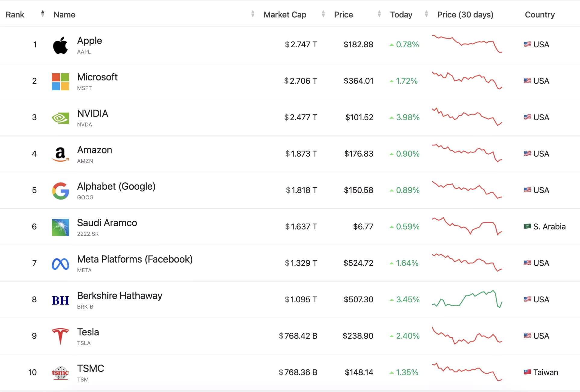This screenshot has width=580, height=392.
Task: Click Berkshire Hathaway's green 30-day chart
Action: pyautogui.click(x=467, y=299)
